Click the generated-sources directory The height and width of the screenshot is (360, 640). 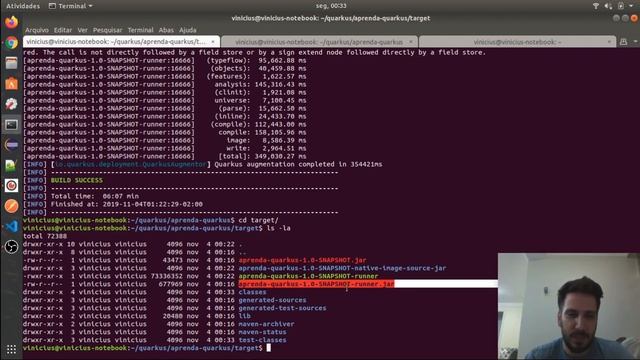pyautogui.click(x=272, y=300)
